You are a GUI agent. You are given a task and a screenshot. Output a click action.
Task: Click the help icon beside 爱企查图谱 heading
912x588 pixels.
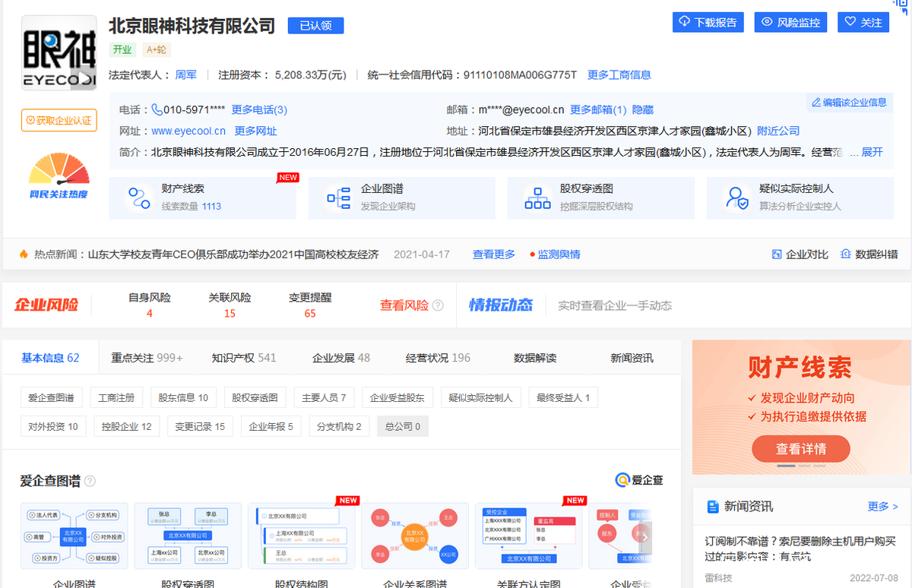click(90, 481)
